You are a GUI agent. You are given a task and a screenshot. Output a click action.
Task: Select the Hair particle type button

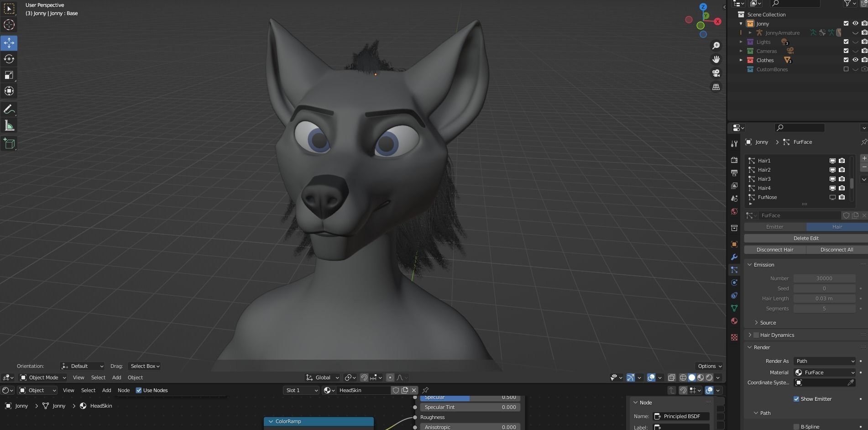837,227
